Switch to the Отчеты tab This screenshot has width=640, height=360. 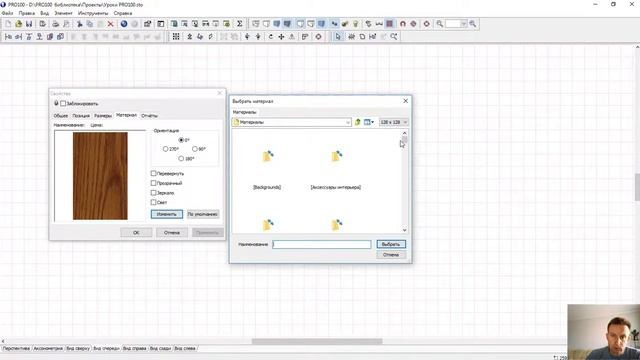tap(149, 116)
